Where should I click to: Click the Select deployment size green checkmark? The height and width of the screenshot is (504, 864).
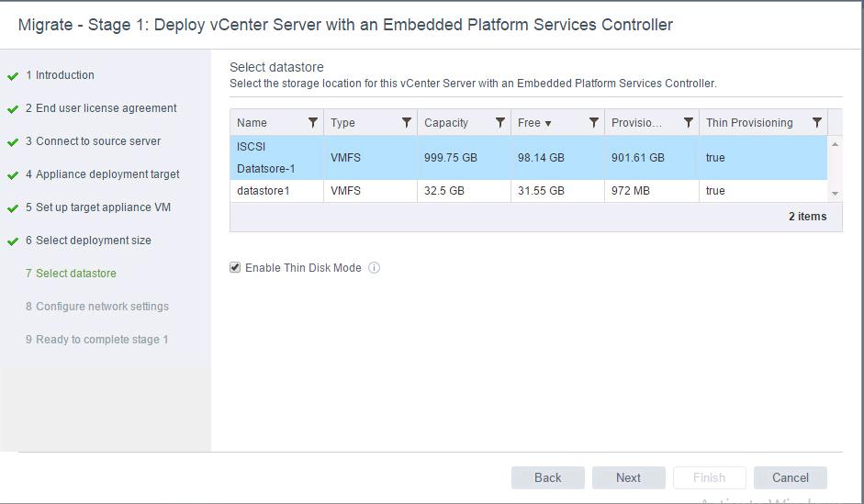pyautogui.click(x=13, y=241)
